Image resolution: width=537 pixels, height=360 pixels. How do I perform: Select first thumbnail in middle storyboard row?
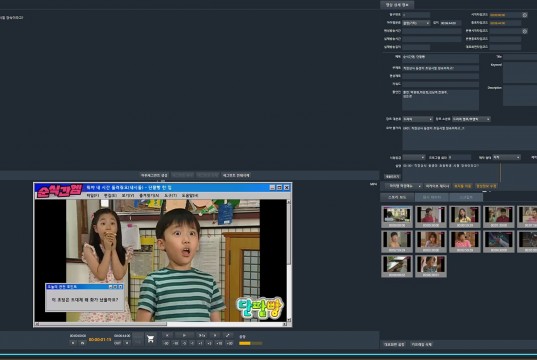(x=397, y=241)
